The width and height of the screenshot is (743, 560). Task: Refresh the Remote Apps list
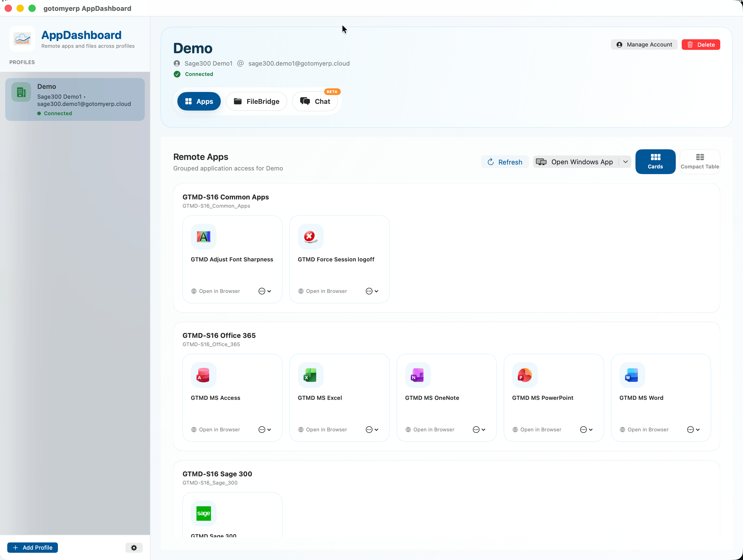[505, 162]
